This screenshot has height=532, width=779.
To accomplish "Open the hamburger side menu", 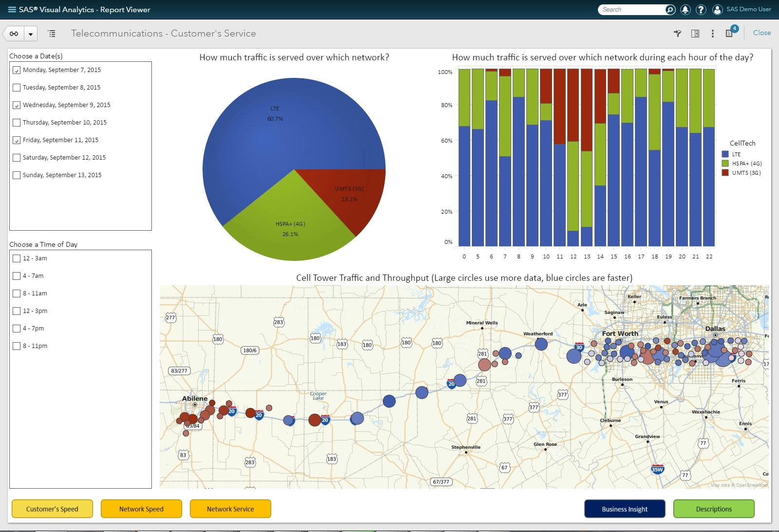I will (x=12, y=10).
